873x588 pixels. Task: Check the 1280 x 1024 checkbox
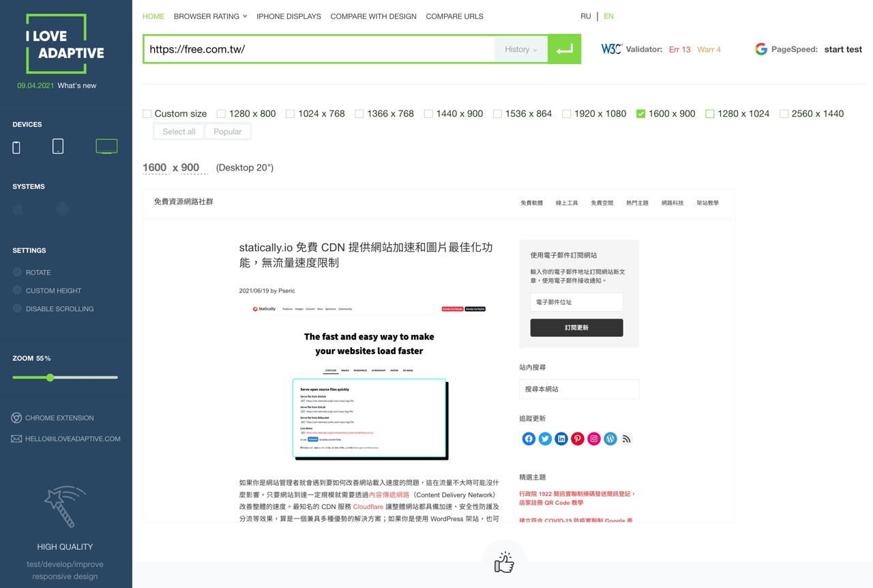click(709, 114)
